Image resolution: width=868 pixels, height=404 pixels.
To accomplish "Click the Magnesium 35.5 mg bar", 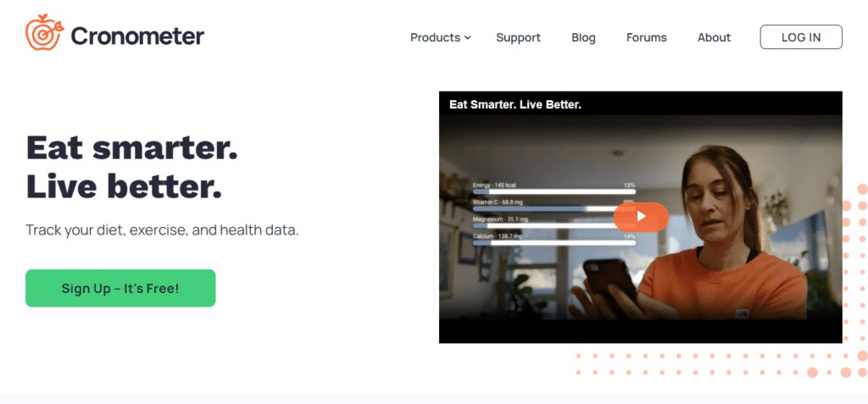I will click(x=554, y=226).
